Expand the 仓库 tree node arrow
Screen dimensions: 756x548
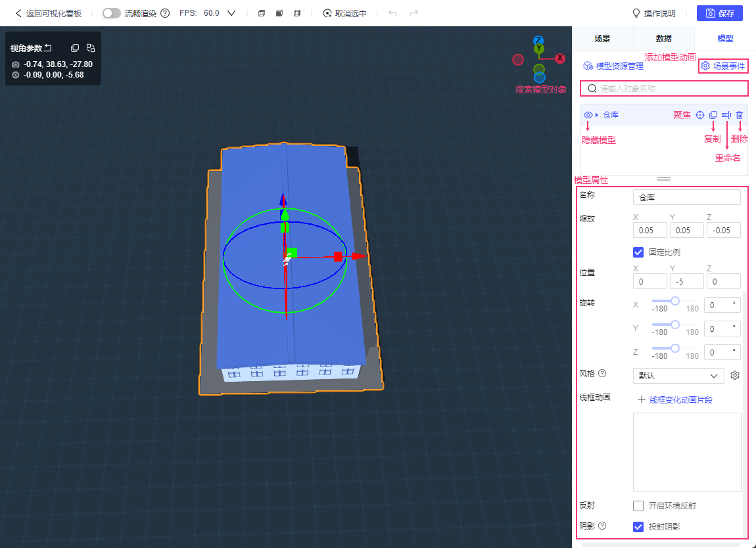[597, 115]
